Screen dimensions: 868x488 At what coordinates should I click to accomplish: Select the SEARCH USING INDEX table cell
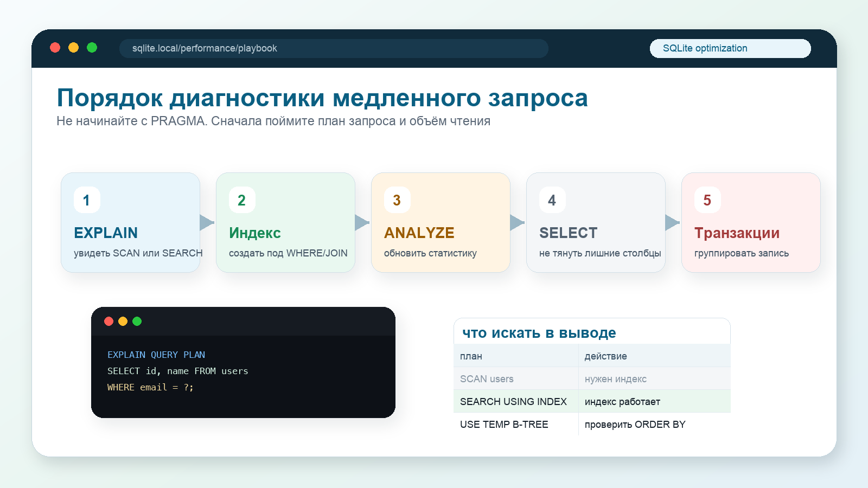pyautogui.click(x=516, y=401)
